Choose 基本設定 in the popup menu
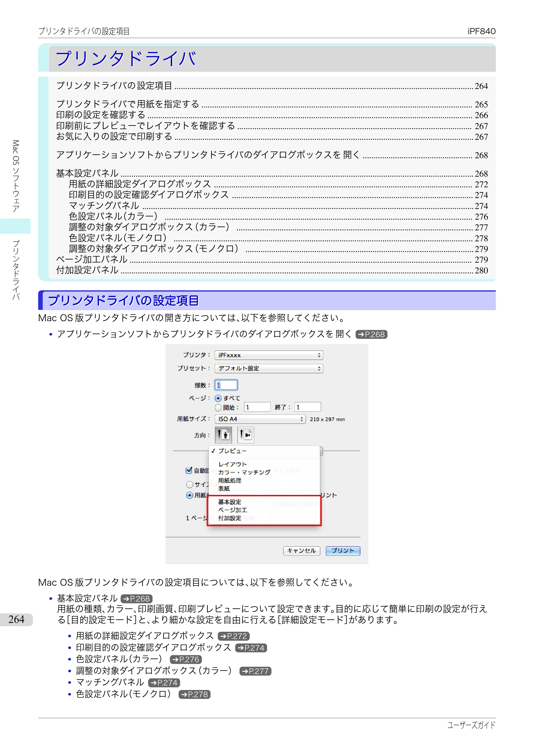Viewport: 534px width, 756px height. click(x=265, y=502)
